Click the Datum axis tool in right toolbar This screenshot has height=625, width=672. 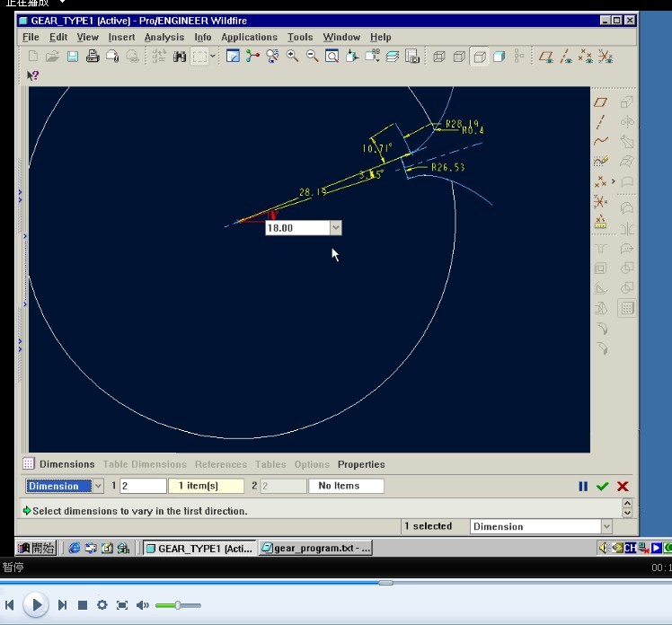click(600, 121)
